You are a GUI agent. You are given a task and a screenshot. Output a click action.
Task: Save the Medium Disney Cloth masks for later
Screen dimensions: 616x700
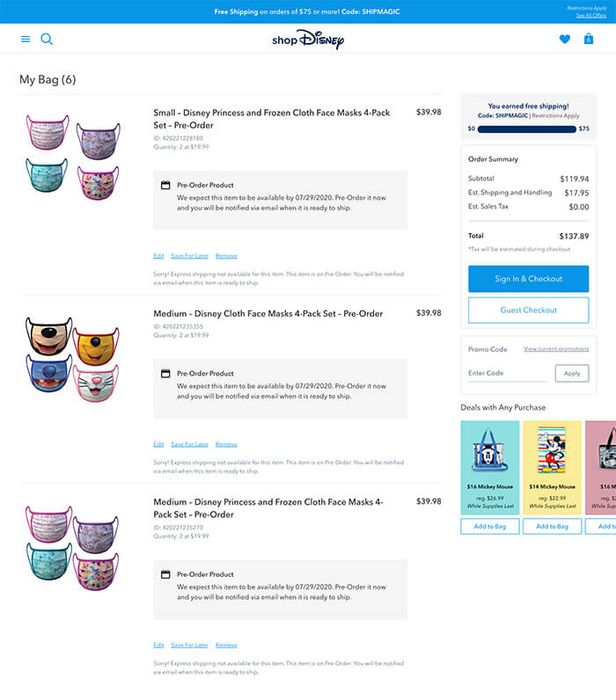point(189,444)
